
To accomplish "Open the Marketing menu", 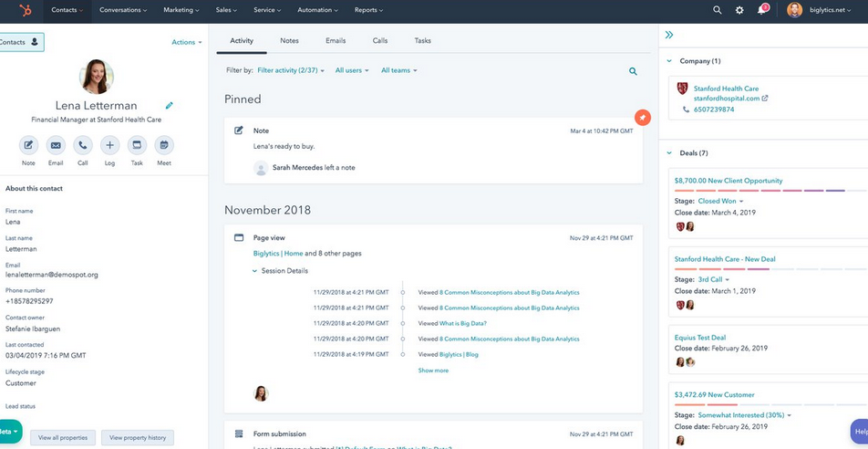I will (x=181, y=10).
